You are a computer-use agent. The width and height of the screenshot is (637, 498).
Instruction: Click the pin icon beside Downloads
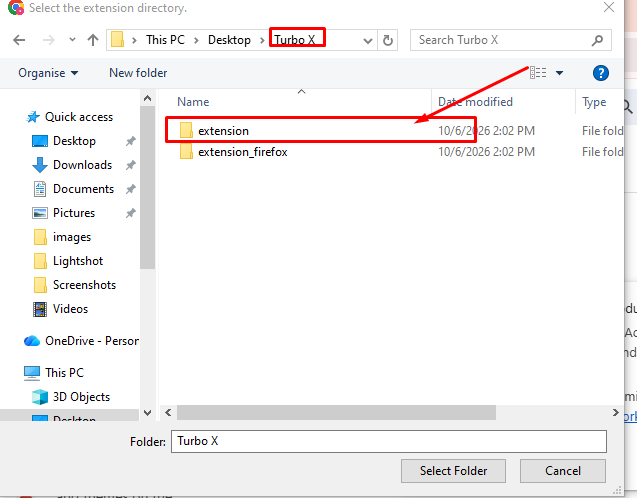pyautogui.click(x=130, y=165)
